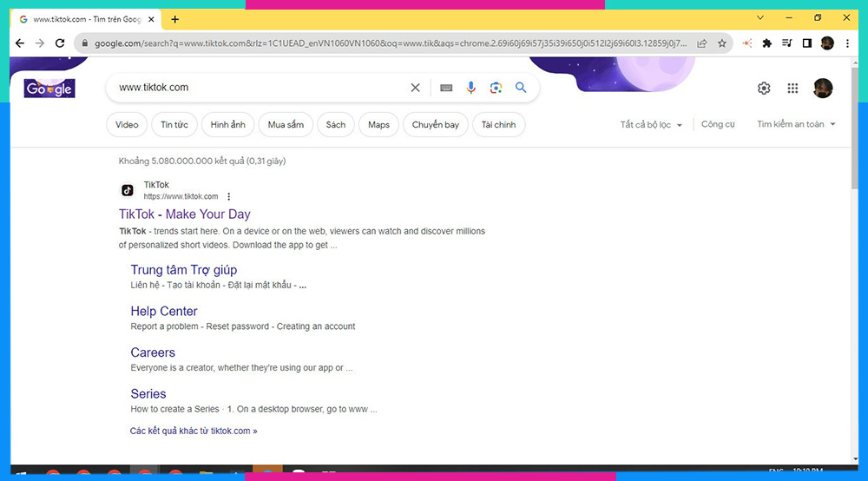Filter results by Video
The height and width of the screenshot is (481, 868).
[127, 124]
